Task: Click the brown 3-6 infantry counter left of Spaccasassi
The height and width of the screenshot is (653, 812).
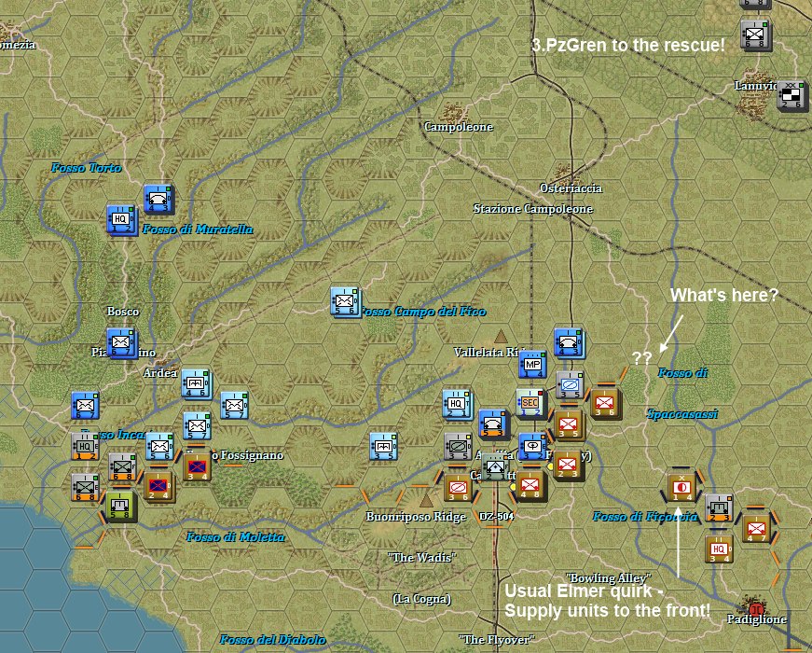Action: 605,404
